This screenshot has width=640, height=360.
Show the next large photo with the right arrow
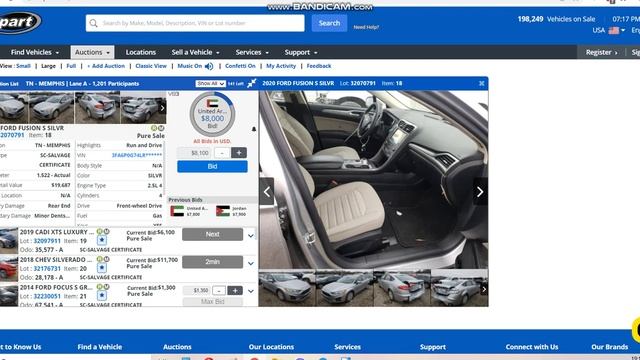click(480, 191)
